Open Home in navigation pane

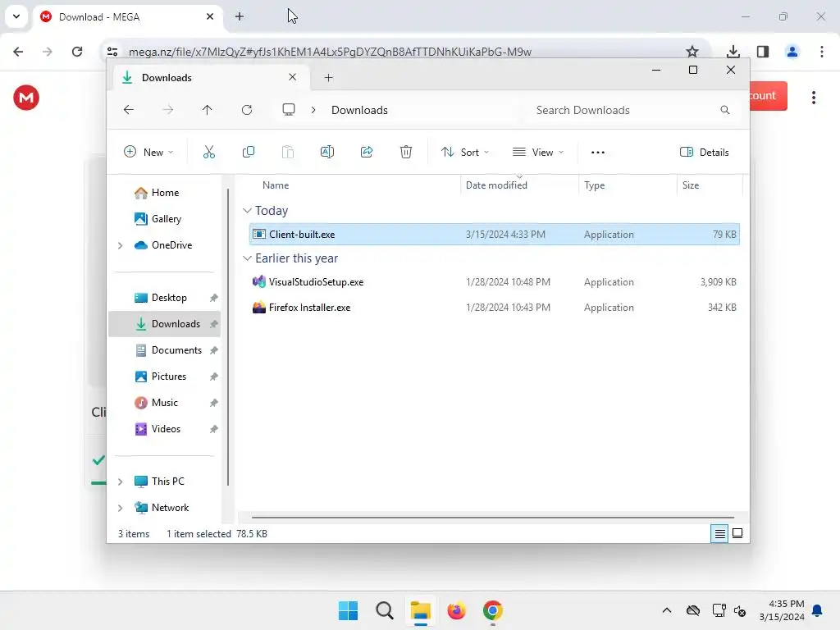click(165, 193)
